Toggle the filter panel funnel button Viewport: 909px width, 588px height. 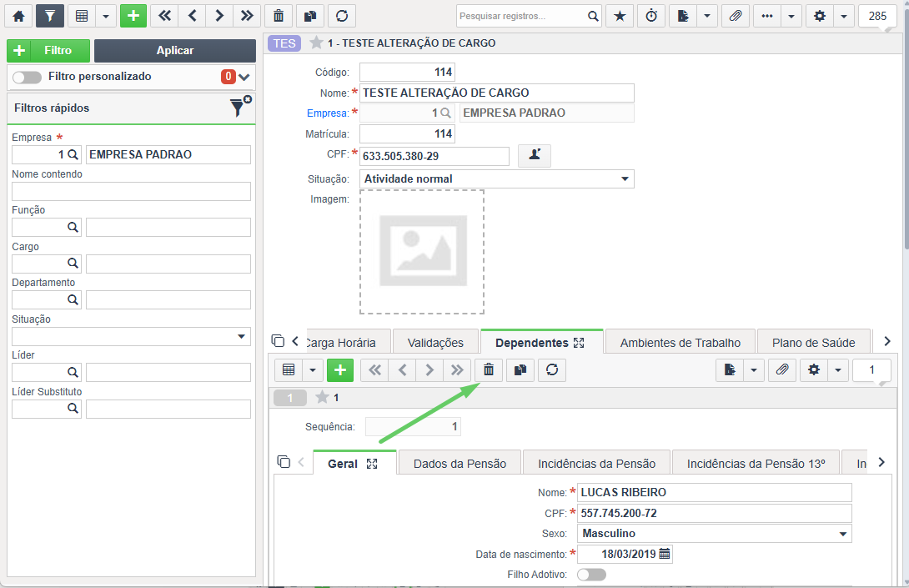50,16
